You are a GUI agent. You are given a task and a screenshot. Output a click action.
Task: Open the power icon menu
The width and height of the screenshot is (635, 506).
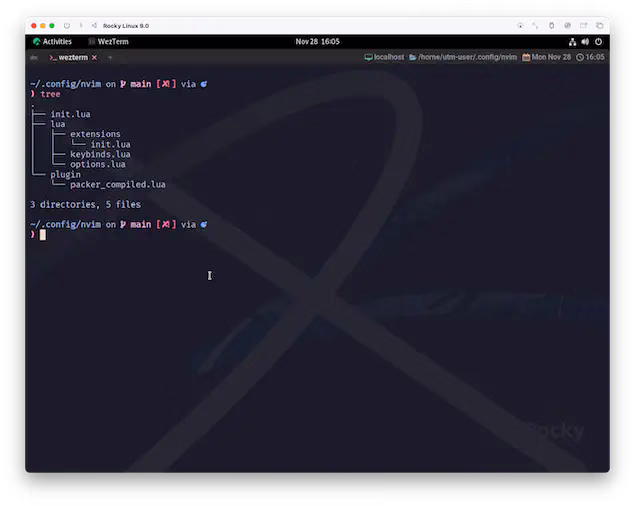click(x=598, y=42)
